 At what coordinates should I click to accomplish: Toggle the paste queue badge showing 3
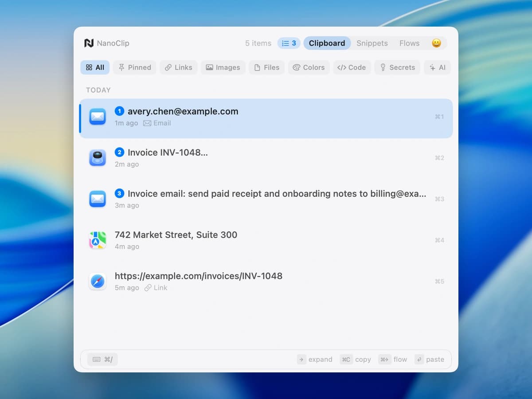(x=289, y=43)
